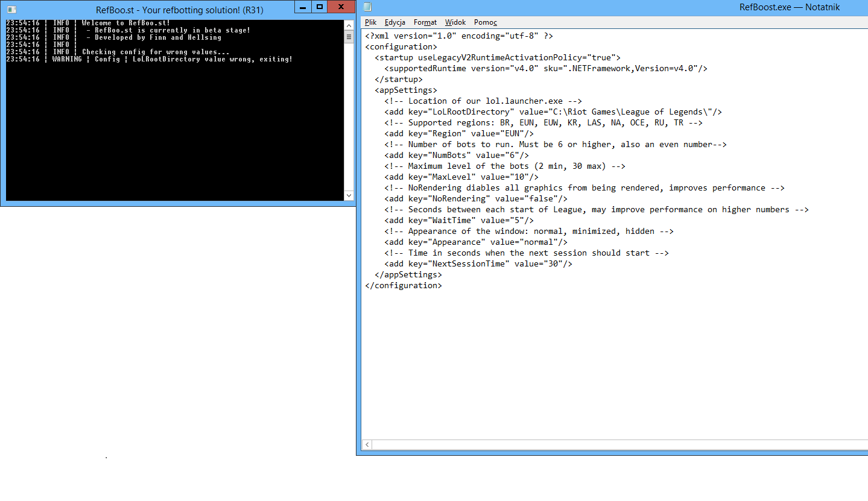Click the RefBoo.st console window icon
This screenshot has width=868, height=501.
[x=11, y=10]
